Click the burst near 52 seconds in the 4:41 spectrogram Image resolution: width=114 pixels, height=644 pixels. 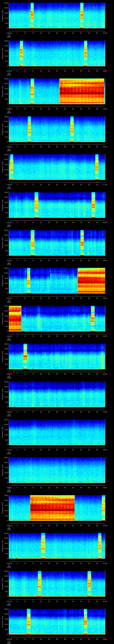tap(93, 205)
